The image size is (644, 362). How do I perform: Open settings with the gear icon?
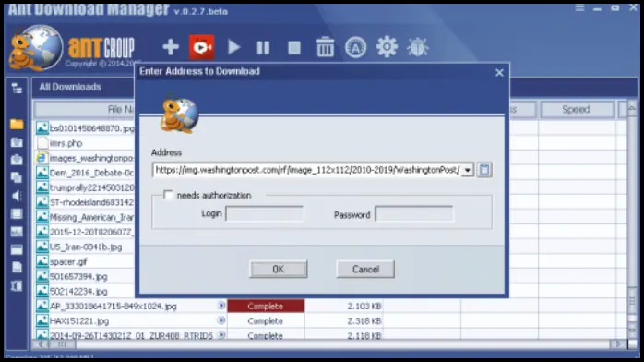387,47
